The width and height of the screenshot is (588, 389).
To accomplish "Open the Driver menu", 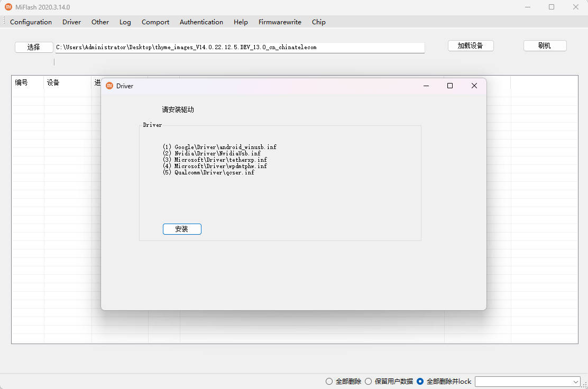I will point(71,22).
